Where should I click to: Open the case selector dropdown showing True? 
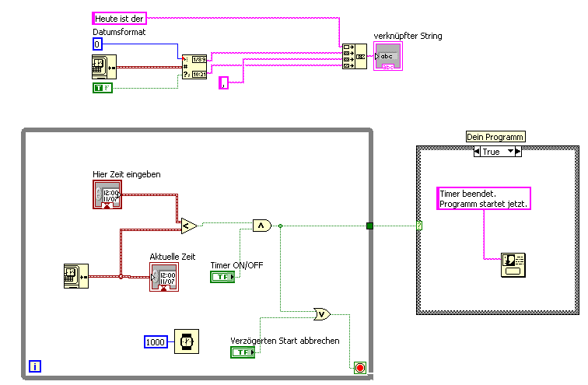[x=497, y=152]
